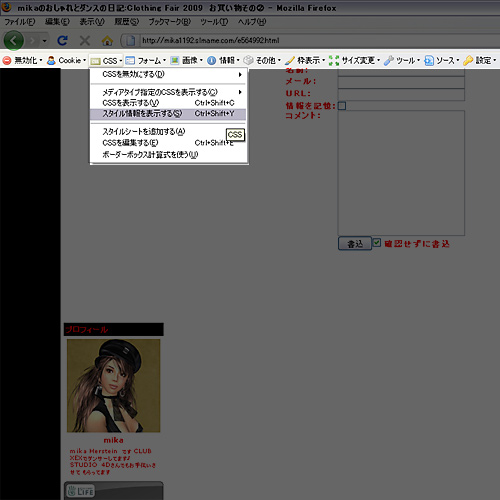This screenshot has width=500, height=500.
Task: Click the メール input field
Action: (x=401, y=82)
